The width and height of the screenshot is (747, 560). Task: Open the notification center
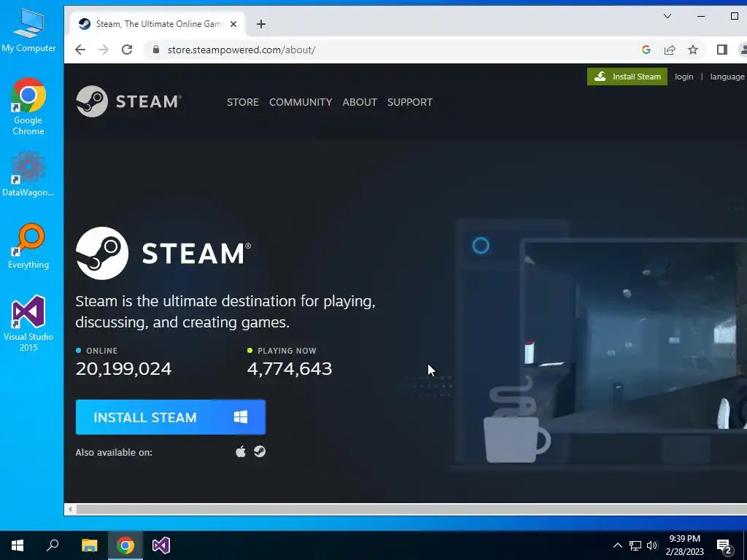pyautogui.click(x=724, y=545)
